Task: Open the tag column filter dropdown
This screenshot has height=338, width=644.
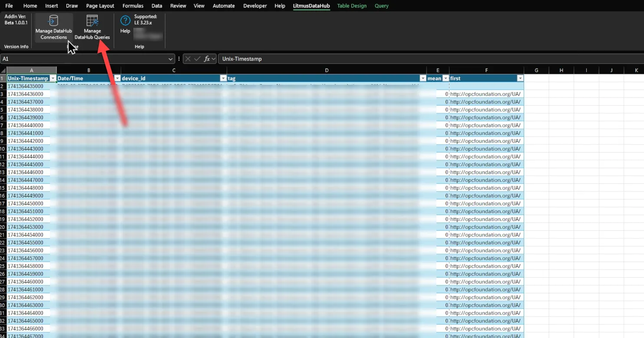Action: [x=423, y=78]
